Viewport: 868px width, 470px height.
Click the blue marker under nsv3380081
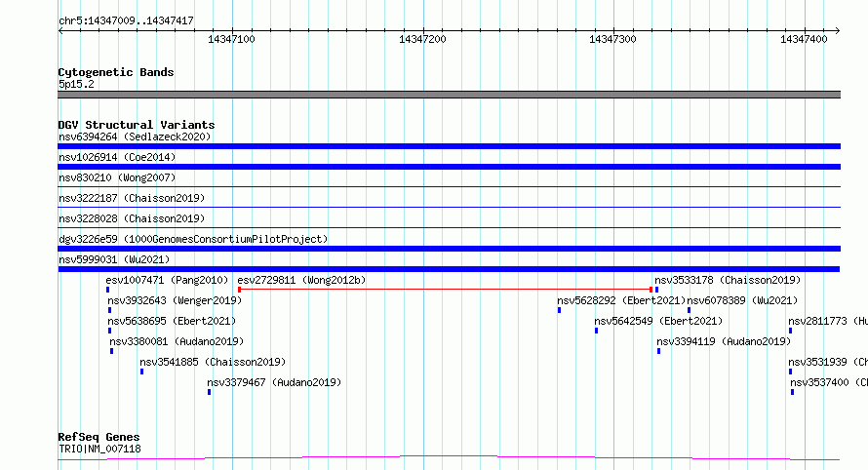click(x=112, y=351)
